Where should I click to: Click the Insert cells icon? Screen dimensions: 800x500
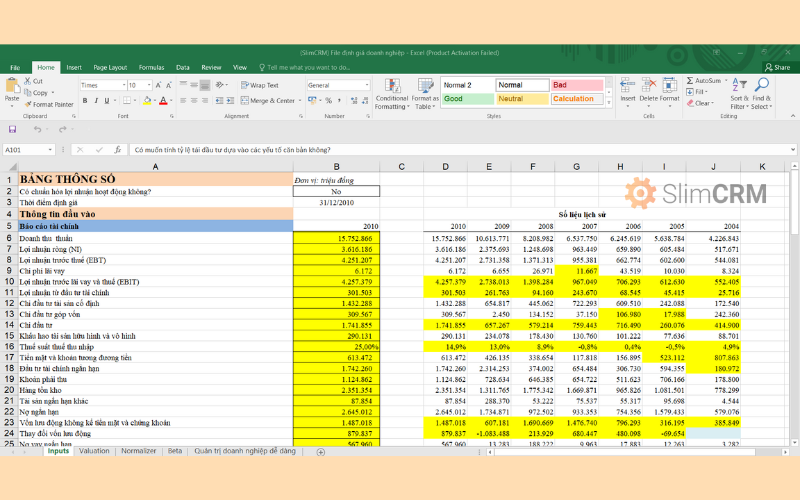pyautogui.click(x=628, y=86)
